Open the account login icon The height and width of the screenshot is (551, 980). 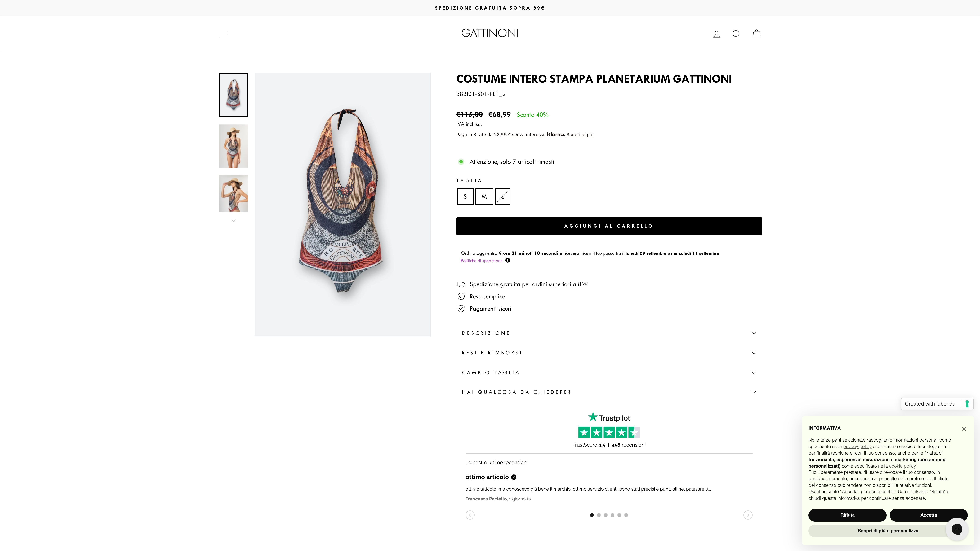[x=716, y=34]
